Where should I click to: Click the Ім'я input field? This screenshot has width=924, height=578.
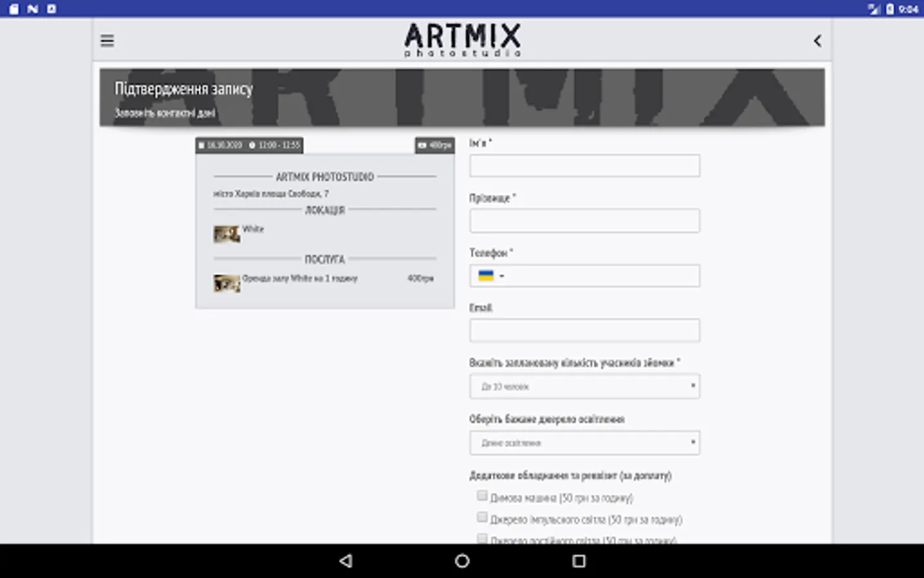tap(585, 166)
